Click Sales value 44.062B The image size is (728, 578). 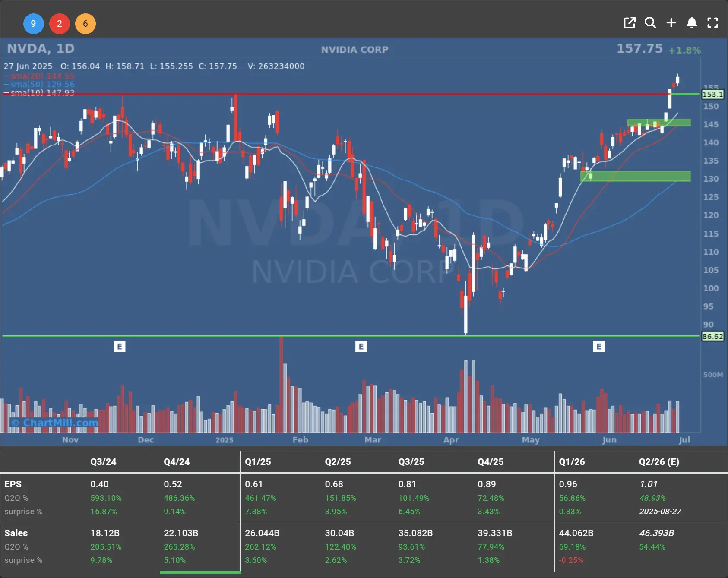point(576,533)
